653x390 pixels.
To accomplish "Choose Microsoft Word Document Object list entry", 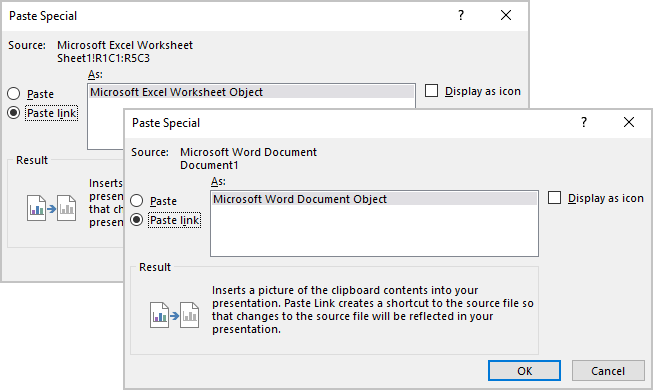I will click(x=374, y=199).
